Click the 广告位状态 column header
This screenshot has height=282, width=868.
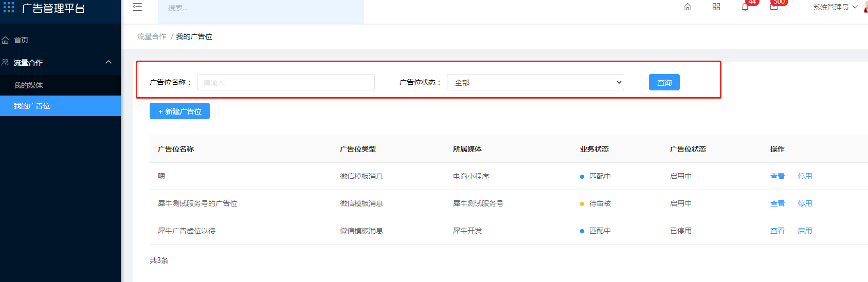click(688, 149)
